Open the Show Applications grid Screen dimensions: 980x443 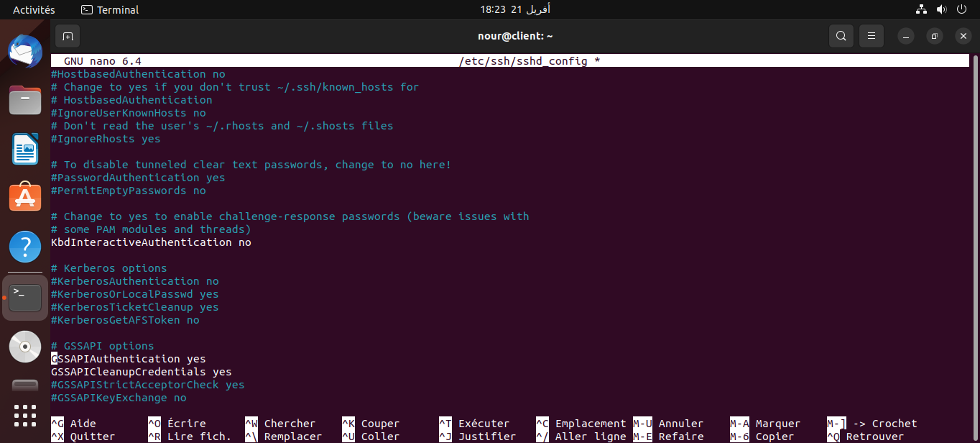coord(24,415)
